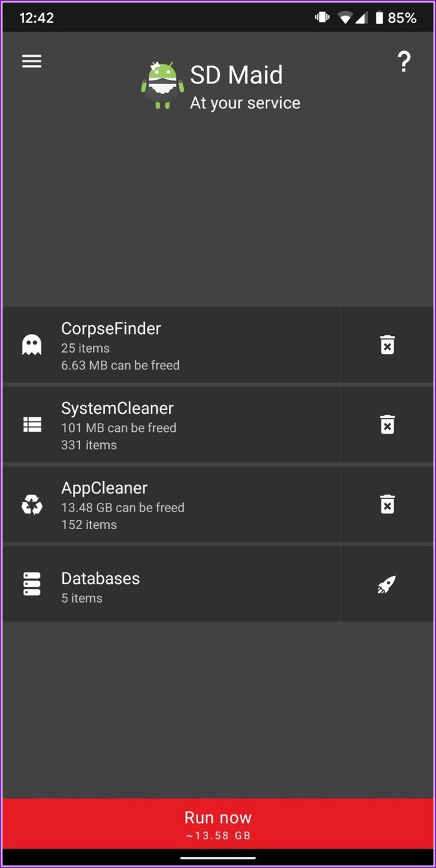Open the Databases 5 items entry

coord(171,584)
